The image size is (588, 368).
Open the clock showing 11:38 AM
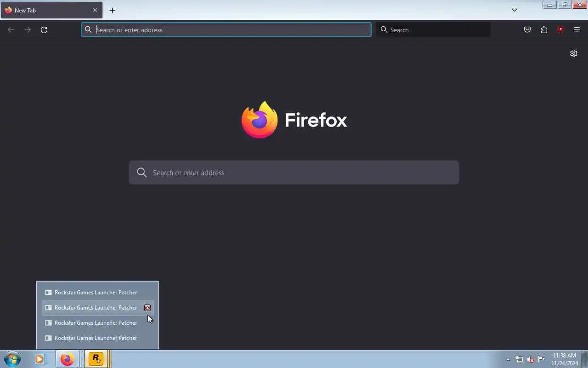point(565,359)
